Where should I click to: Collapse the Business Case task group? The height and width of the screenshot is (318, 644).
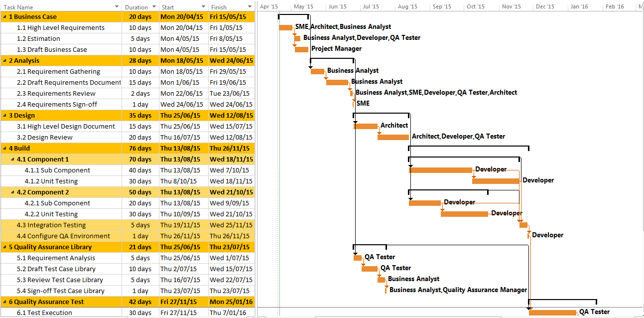(x=4, y=16)
